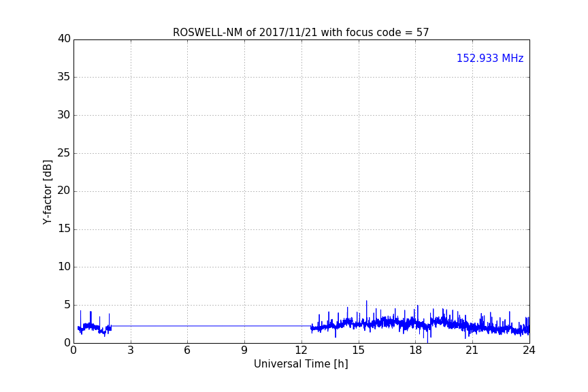Click x-axis tick label 3

[131, 350]
